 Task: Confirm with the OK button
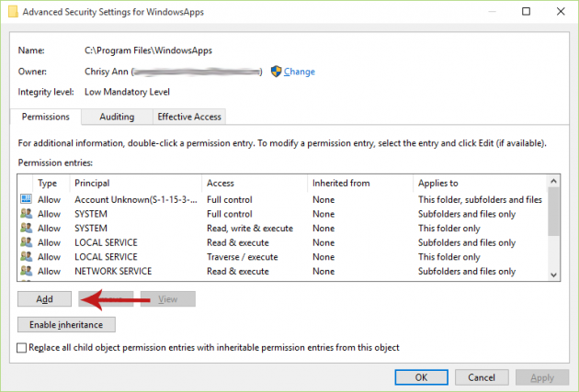pyautogui.click(x=421, y=377)
